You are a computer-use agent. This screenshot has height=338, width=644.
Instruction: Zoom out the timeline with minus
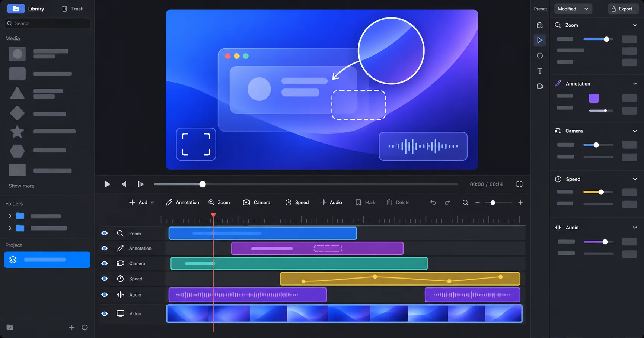coord(478,203)
